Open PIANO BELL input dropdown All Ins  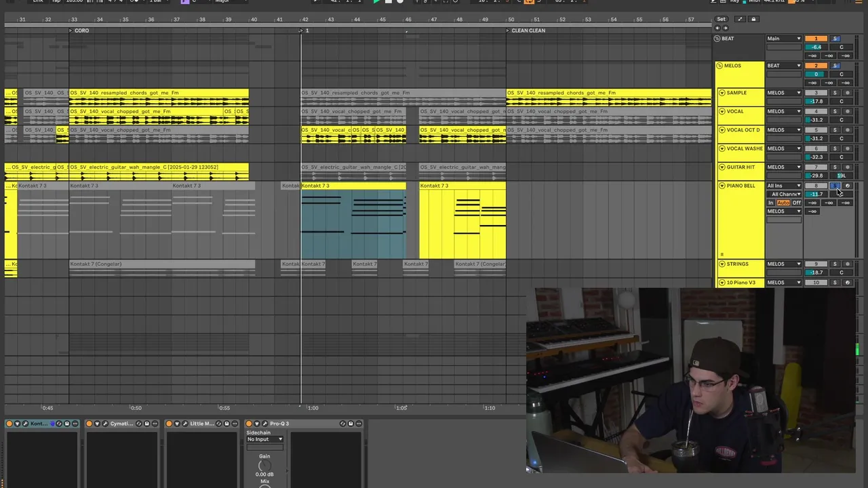click(x=784, y=186)
